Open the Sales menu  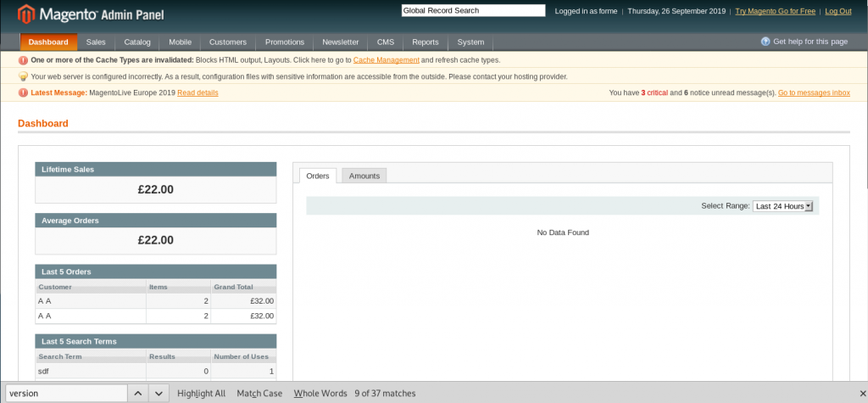coord(96,42)
